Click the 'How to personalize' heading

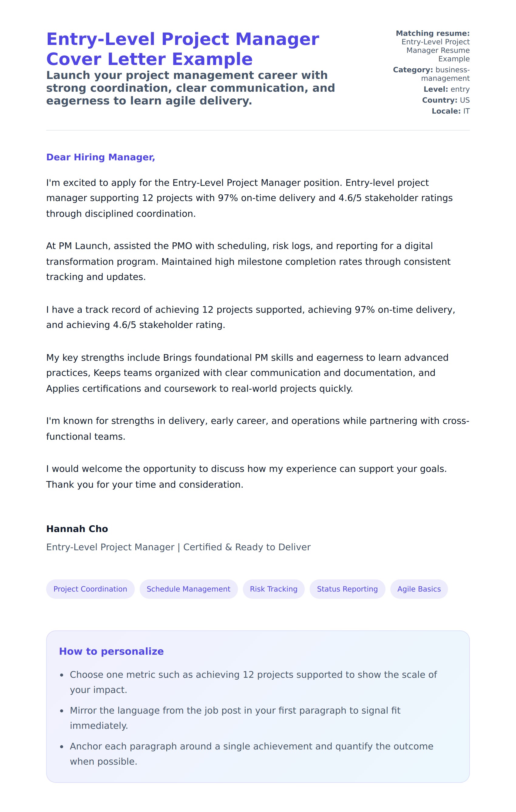coord(111,651)
